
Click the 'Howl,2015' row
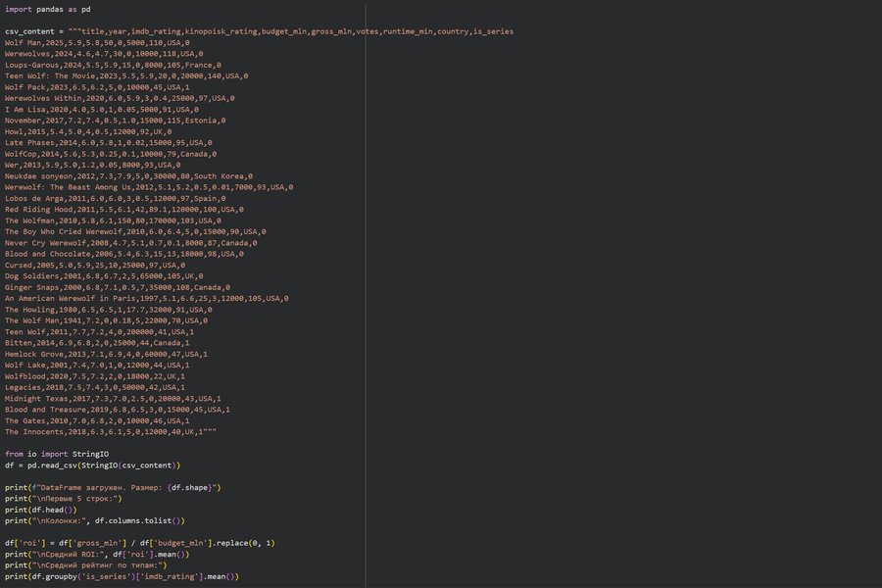click(88, 131)
